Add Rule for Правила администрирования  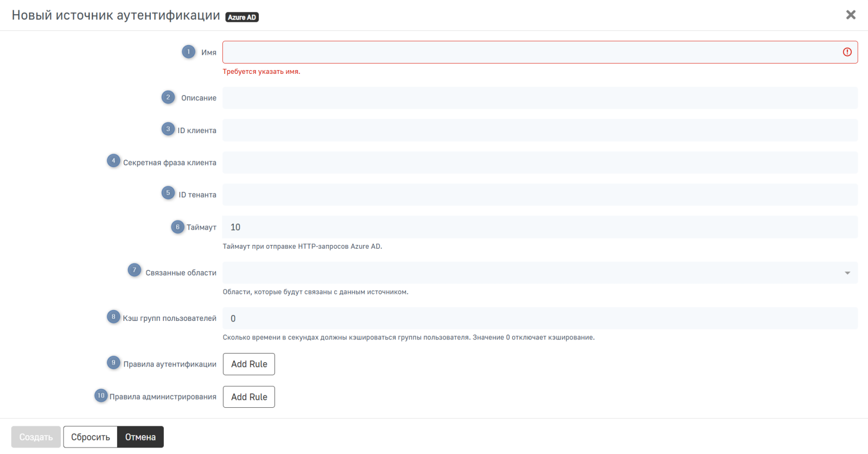[x=249, y=397]
